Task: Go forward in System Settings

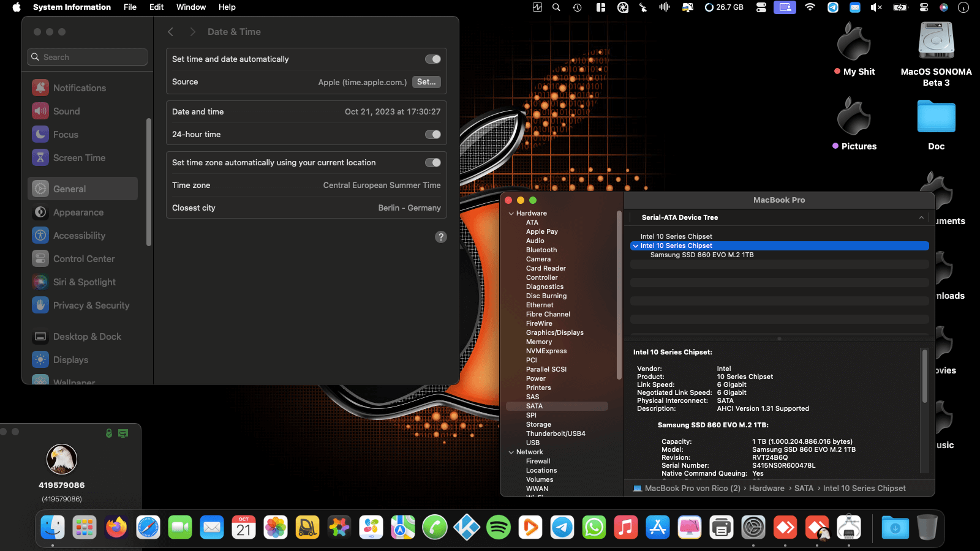Action: (x=192, y=32)
